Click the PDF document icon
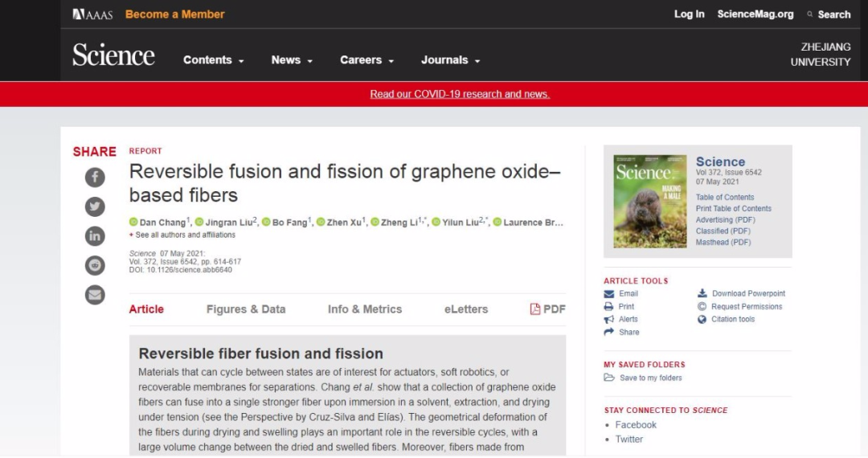This screenshot has width=868, height=458. (534, 309)
